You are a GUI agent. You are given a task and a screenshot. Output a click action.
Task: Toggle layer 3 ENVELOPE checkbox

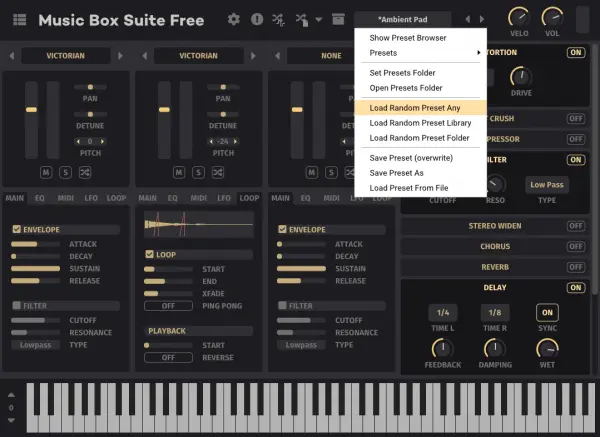(282, 229)
